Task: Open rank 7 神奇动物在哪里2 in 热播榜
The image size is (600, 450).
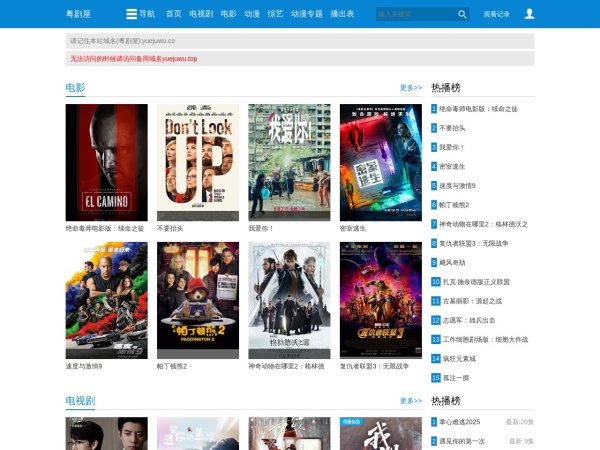Action: 483,224
